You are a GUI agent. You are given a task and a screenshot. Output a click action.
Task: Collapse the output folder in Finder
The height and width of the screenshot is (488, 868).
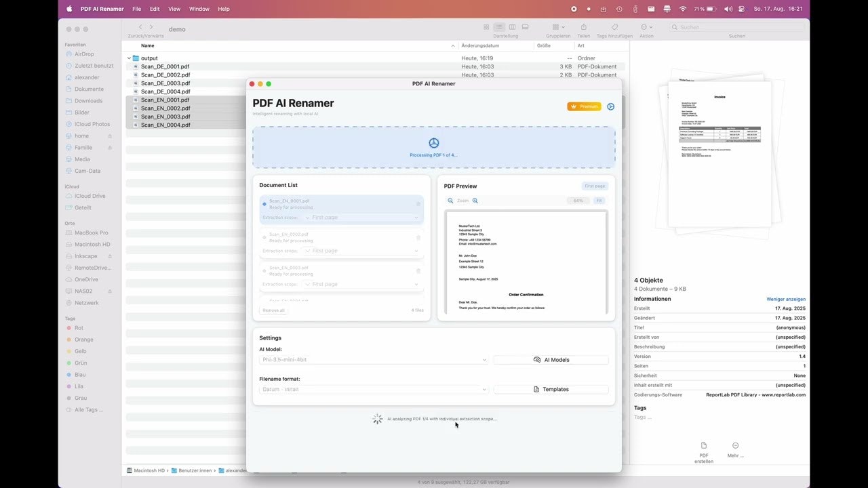coord(129,58)
